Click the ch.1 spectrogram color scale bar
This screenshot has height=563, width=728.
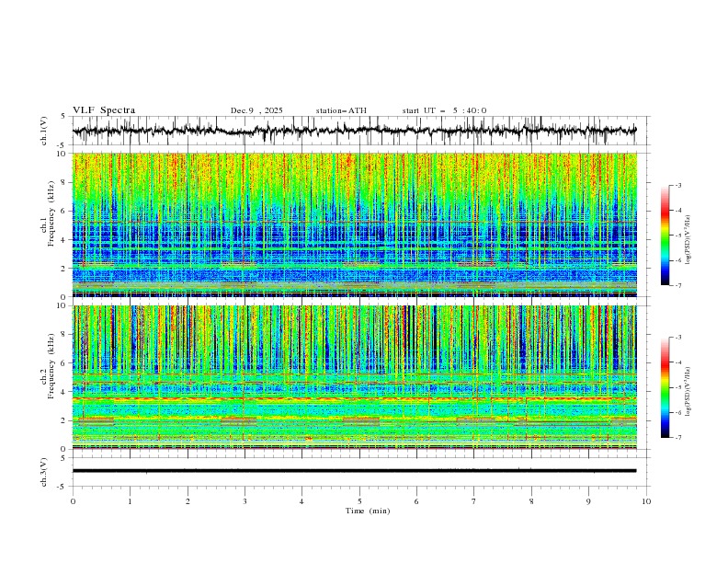665,236
